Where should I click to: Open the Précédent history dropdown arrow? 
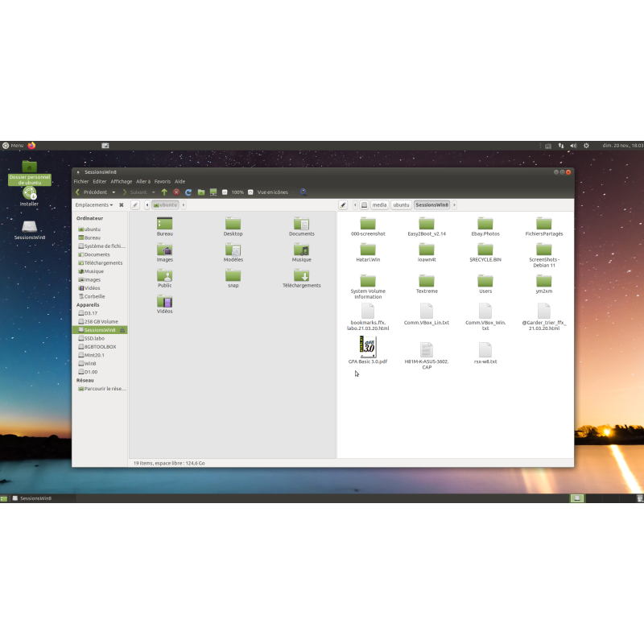[114, 192]
